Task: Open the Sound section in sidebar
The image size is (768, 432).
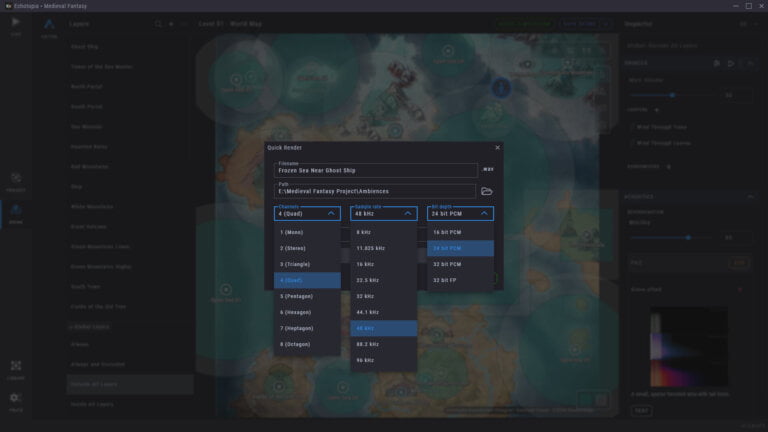Action: (16, 214)
